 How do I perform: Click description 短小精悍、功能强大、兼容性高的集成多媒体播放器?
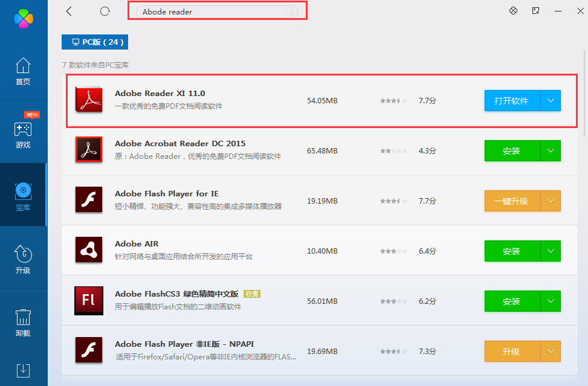(198, 207)
